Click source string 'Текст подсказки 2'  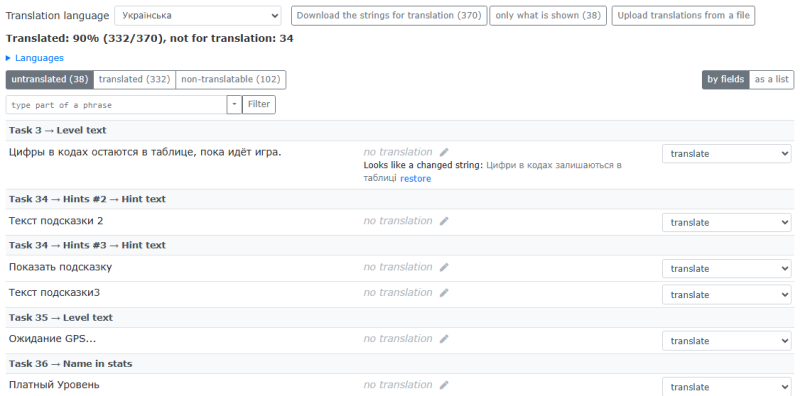click(x=56, y=221)
